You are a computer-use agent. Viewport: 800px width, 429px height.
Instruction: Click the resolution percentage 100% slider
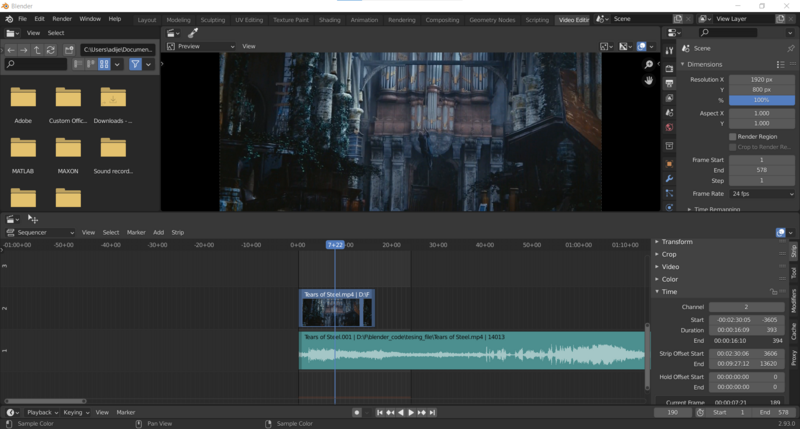point(762,101)
